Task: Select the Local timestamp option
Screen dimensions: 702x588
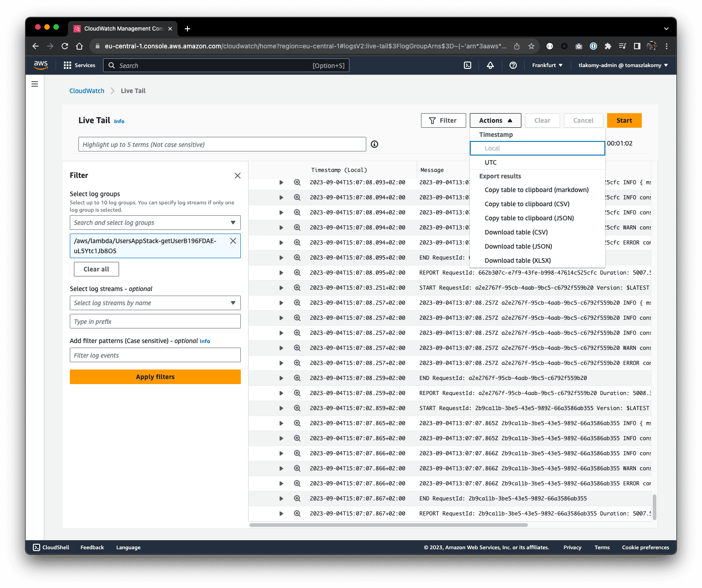Action: click(x=537, y=148)
